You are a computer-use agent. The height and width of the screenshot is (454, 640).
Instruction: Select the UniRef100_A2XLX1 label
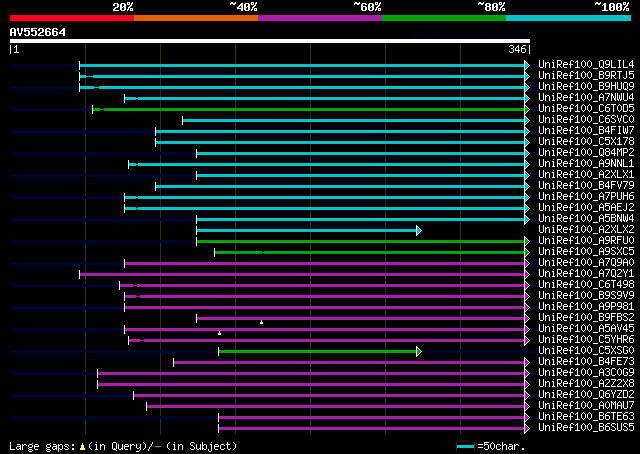click(586, 175)
